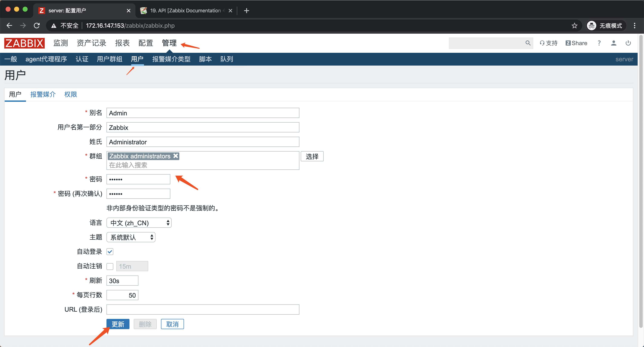Reload the page in the browser
This screenshot has height=347, width=644.
pos(37,26)
